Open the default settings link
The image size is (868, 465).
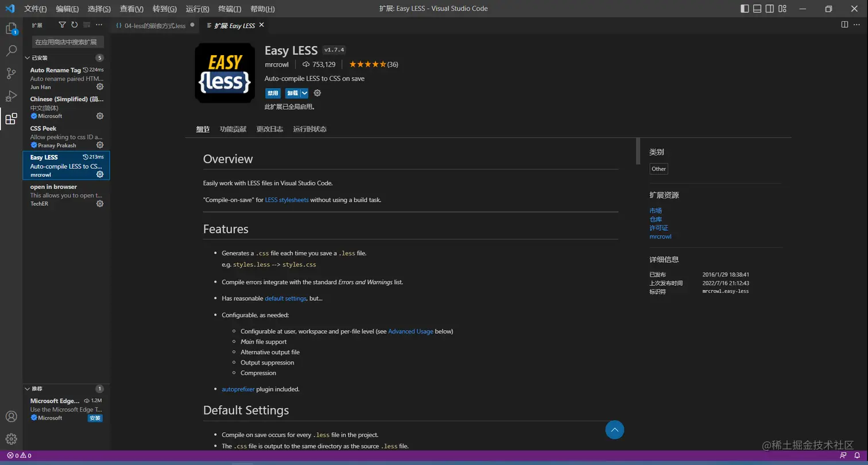[285, 299]
